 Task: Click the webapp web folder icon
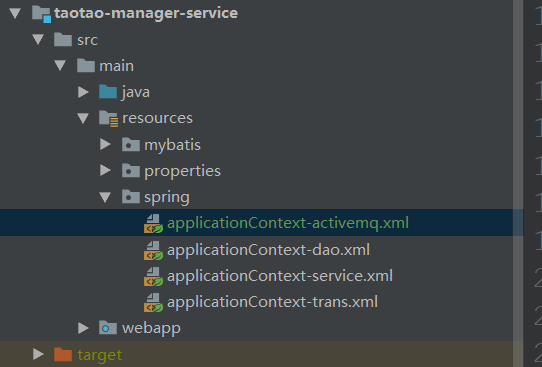108,328
